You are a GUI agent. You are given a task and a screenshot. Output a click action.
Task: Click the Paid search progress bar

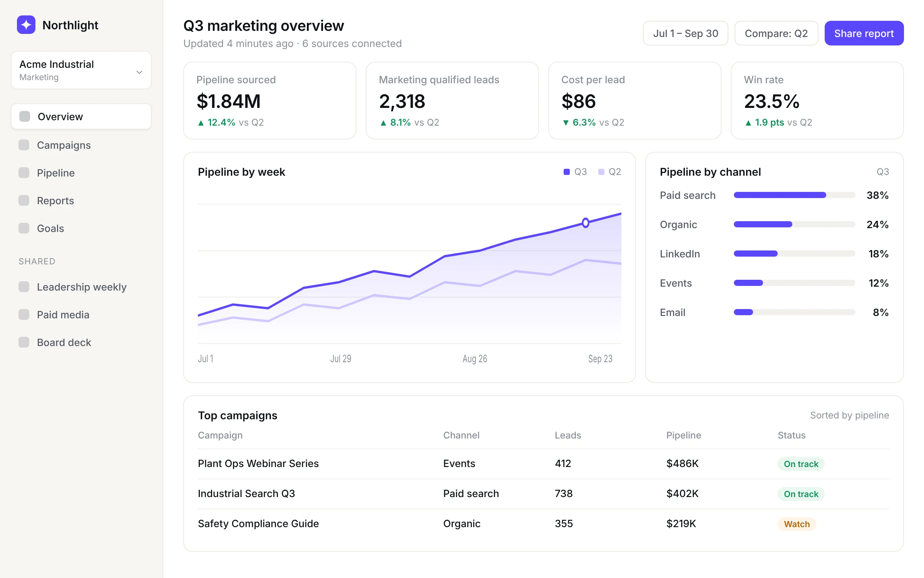click(794, 195)
